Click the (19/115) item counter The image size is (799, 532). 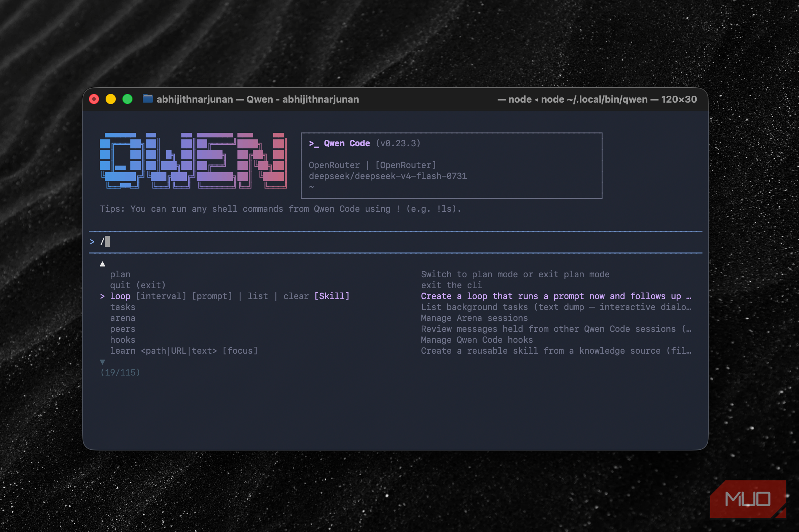click(120, 373)
